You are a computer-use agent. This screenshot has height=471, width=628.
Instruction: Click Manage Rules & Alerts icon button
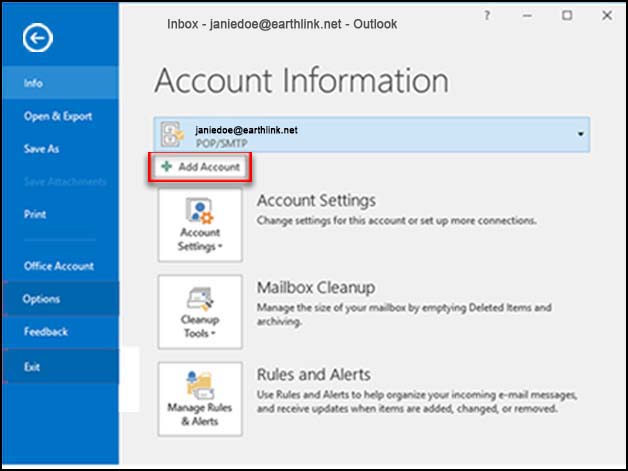pos(200,399)
